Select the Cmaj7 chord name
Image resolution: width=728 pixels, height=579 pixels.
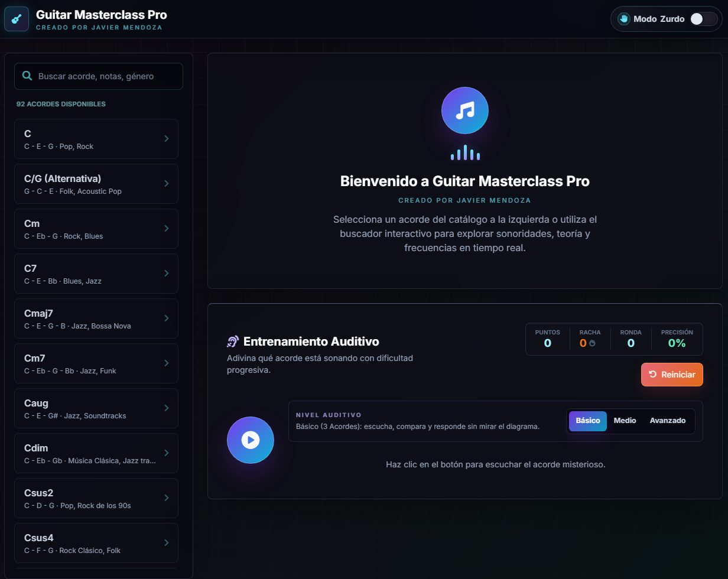(x=38, y=313)
